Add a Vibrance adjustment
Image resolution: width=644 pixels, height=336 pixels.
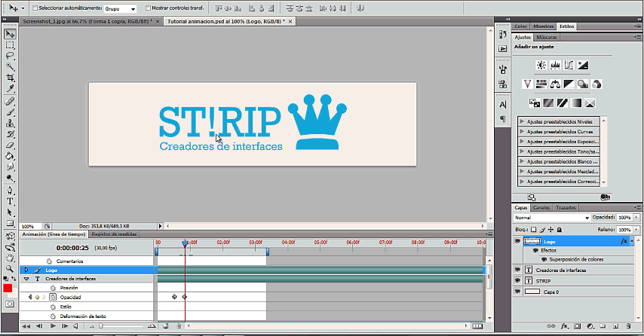527,84
